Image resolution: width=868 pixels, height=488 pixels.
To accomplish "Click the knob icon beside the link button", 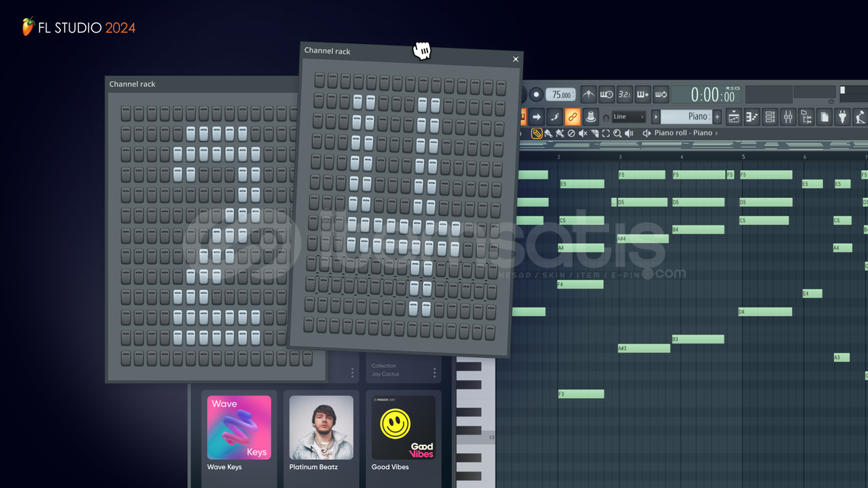I will (x=590, y=116).
